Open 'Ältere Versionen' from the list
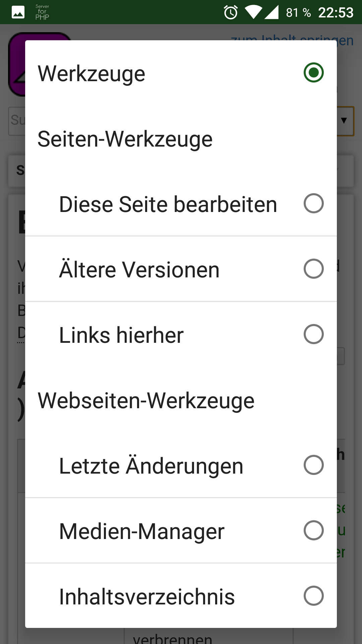Image resolution: width=362 pixels, height=644 pixels. click(x=139, y=270)
